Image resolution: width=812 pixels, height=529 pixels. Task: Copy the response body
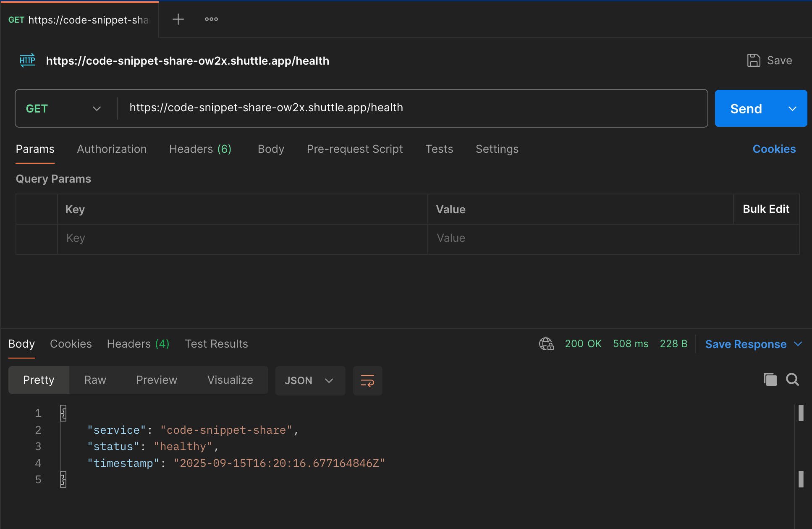[x=770, y=379]
